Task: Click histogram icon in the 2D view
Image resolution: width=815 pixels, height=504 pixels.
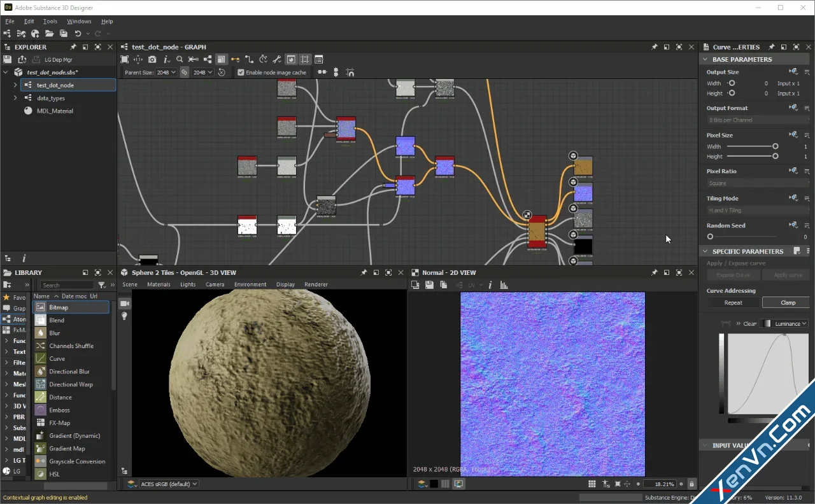Action: (503, 285)
